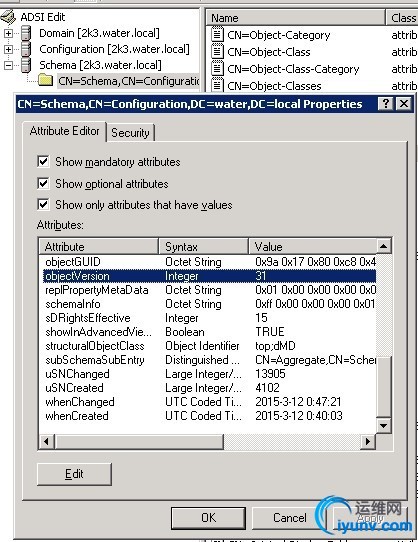Select the objectVersion attribute row
Image resolution: width=418 pixels, height=542 pixels.
(x=209, y=276)
